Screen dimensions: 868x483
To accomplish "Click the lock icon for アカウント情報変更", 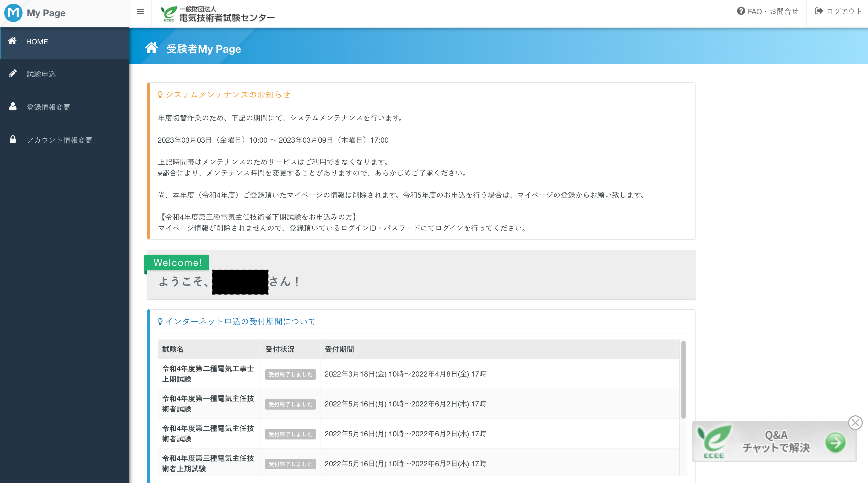I will pos(13,139).
